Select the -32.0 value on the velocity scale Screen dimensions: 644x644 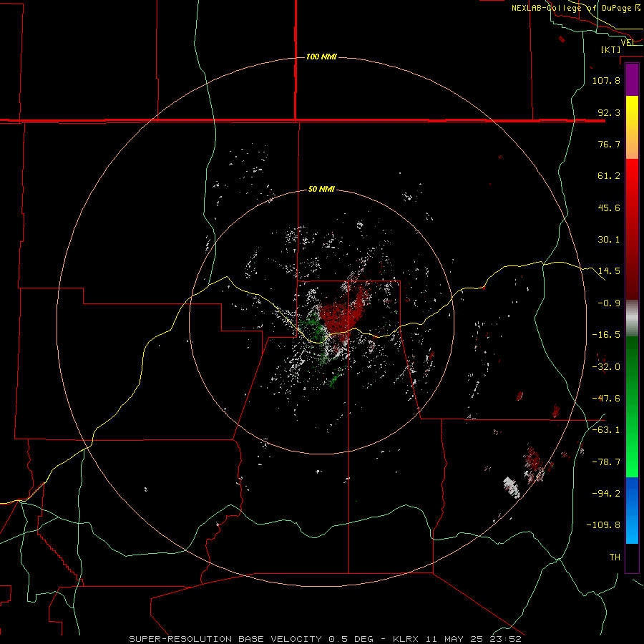606,367
